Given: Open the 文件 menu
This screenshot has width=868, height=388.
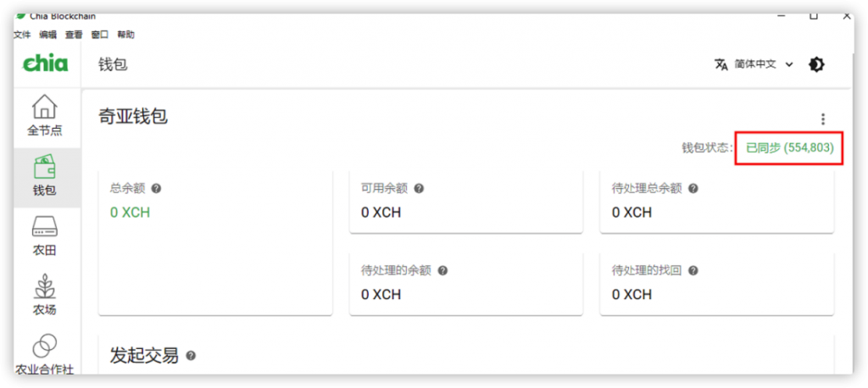Looking at the screenshot, I should (x=22, y=35).
